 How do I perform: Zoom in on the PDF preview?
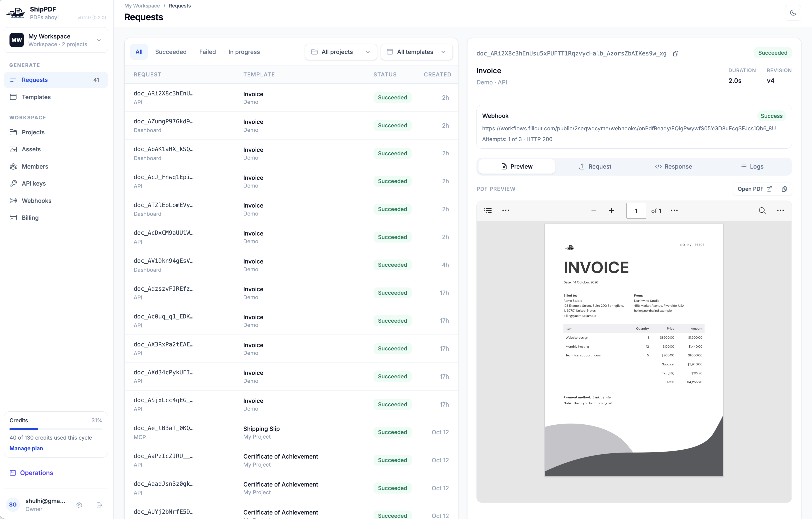click(x=611, y=211)
